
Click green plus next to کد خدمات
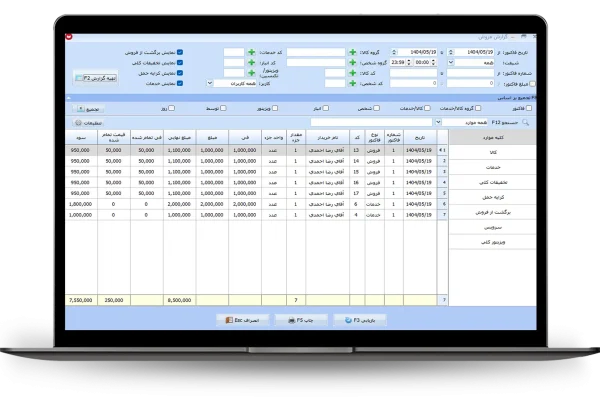[x=251, y=51]
